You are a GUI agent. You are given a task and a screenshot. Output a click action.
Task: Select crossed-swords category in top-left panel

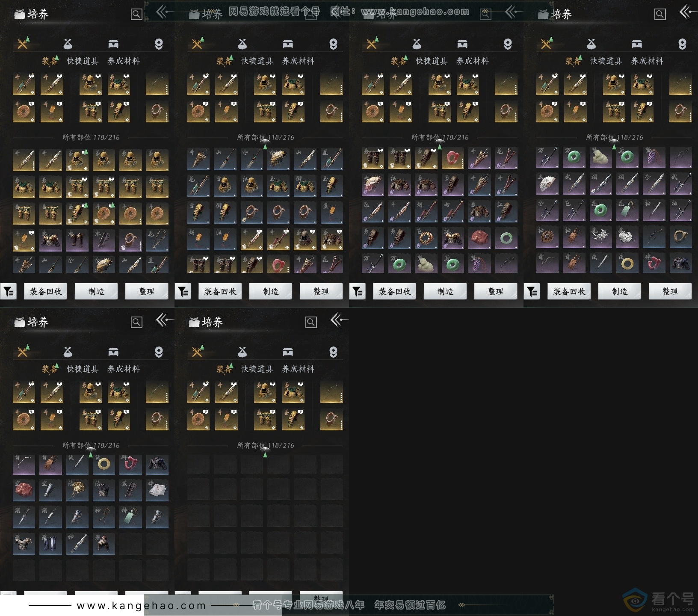click(x=23, y=44)
